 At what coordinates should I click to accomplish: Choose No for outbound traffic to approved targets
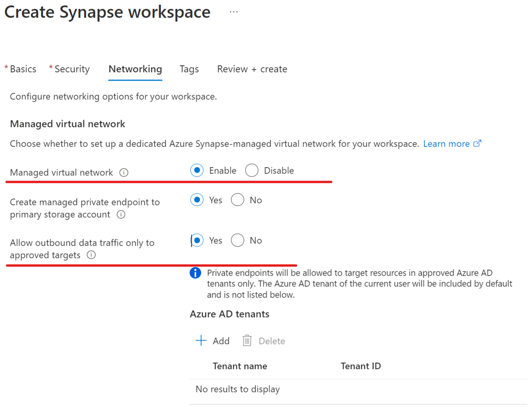pos(237,240)
